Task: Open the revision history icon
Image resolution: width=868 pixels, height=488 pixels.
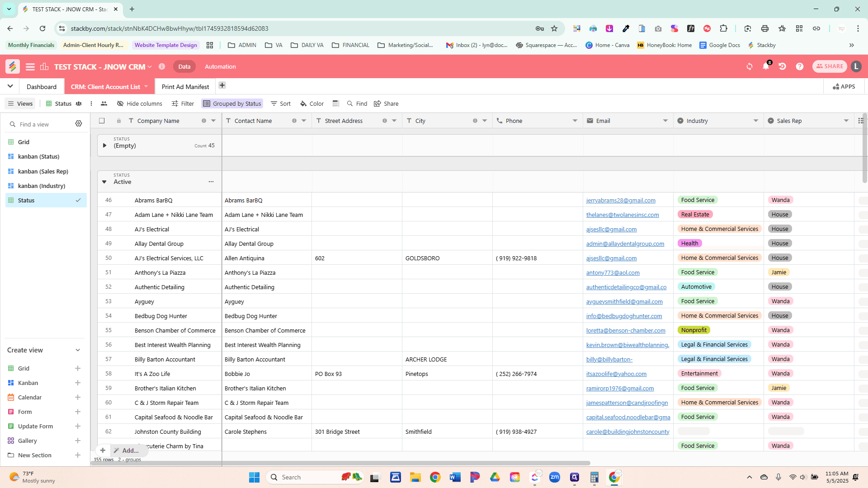Action: (782, 66)
